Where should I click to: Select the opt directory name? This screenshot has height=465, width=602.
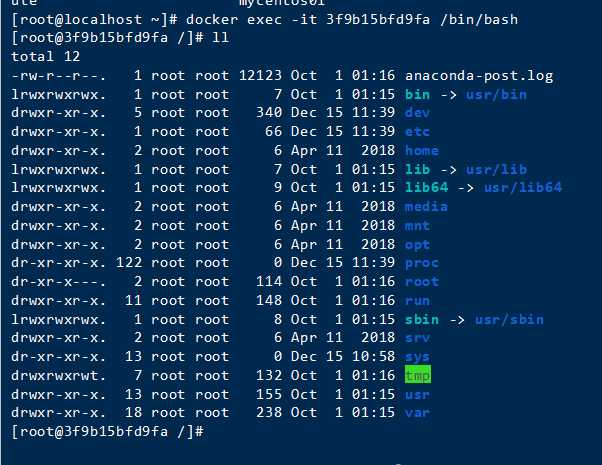(x=417, y=244)
